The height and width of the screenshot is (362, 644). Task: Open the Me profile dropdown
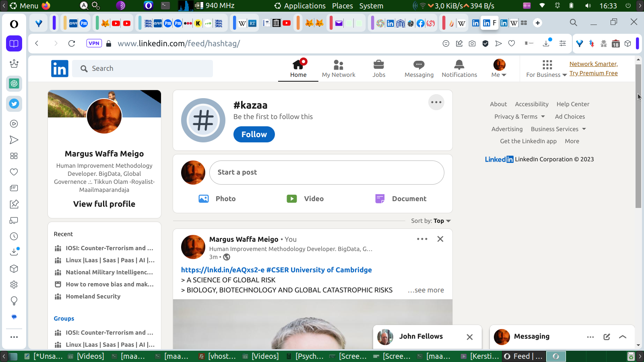pos(499,69)
